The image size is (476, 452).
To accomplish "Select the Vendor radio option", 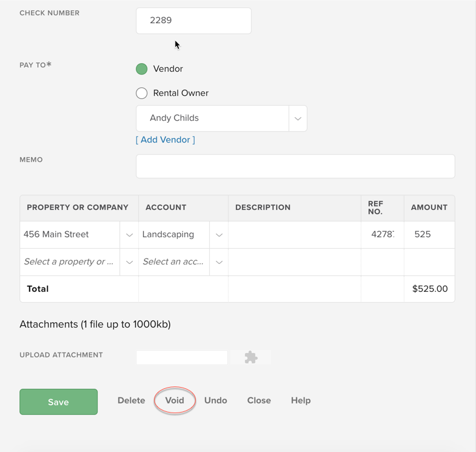I will tap(142, 69).
